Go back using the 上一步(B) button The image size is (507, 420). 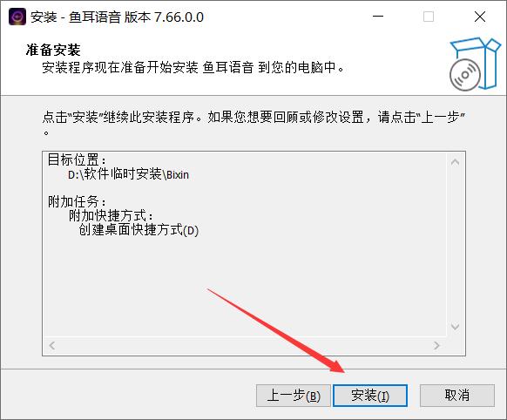[x=294, y=396]
